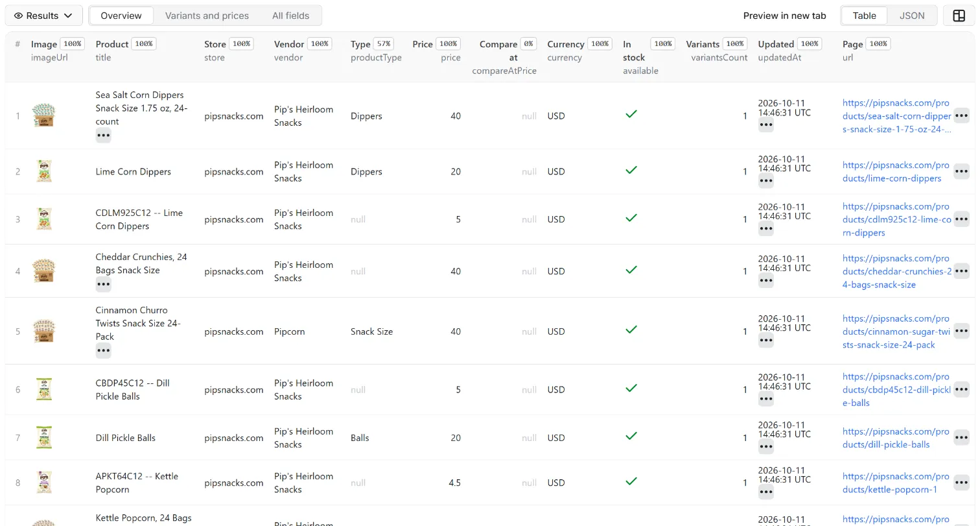Open the cheddar-crunchies product URL
This screenshot has height=526, width=980.
click(x=897, y=271)
